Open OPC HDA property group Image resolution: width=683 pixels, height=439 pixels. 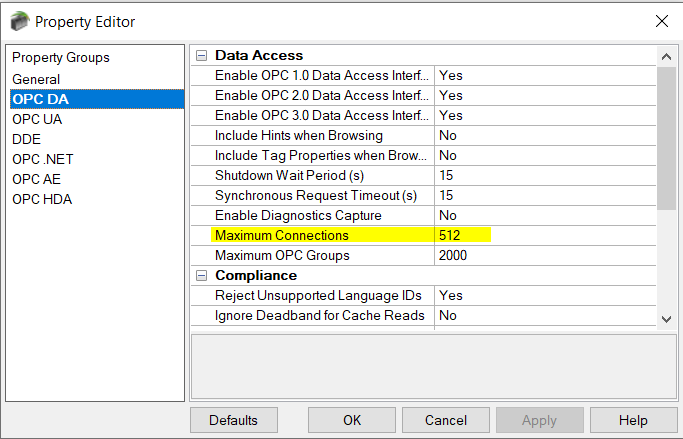tap(42, 199)
